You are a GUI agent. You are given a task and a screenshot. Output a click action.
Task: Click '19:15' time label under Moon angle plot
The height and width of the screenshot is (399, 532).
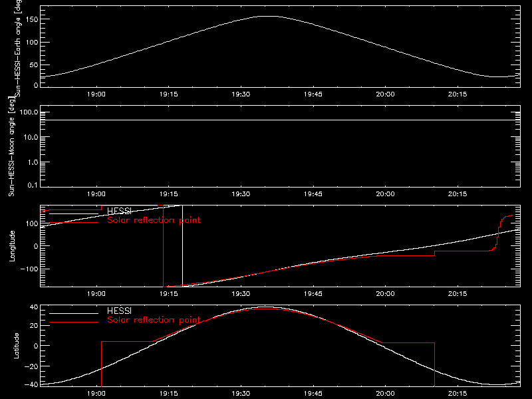pyautogui.click(x=169, y=194)
